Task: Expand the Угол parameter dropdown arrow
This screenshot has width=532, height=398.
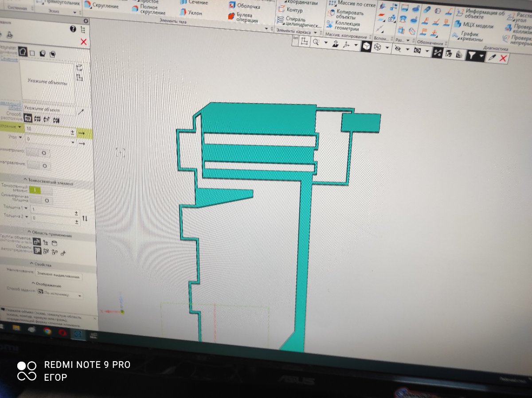Action: click(x=20, y=137)
